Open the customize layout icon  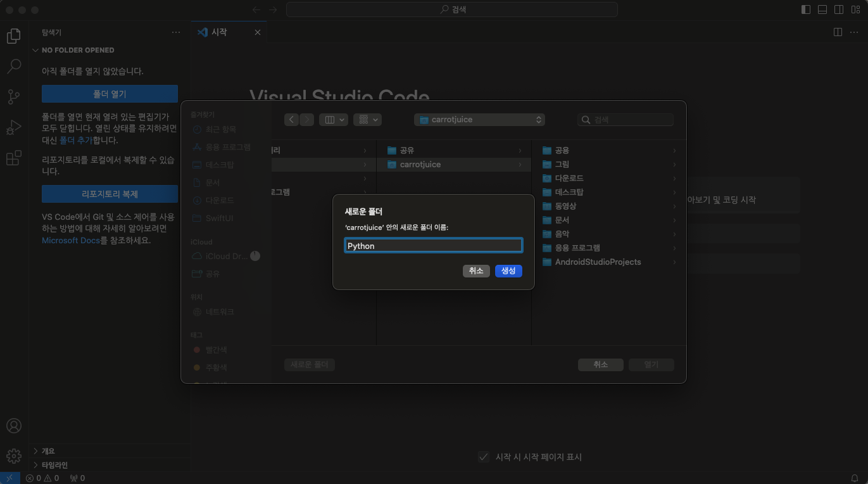(x=855, y=10)
